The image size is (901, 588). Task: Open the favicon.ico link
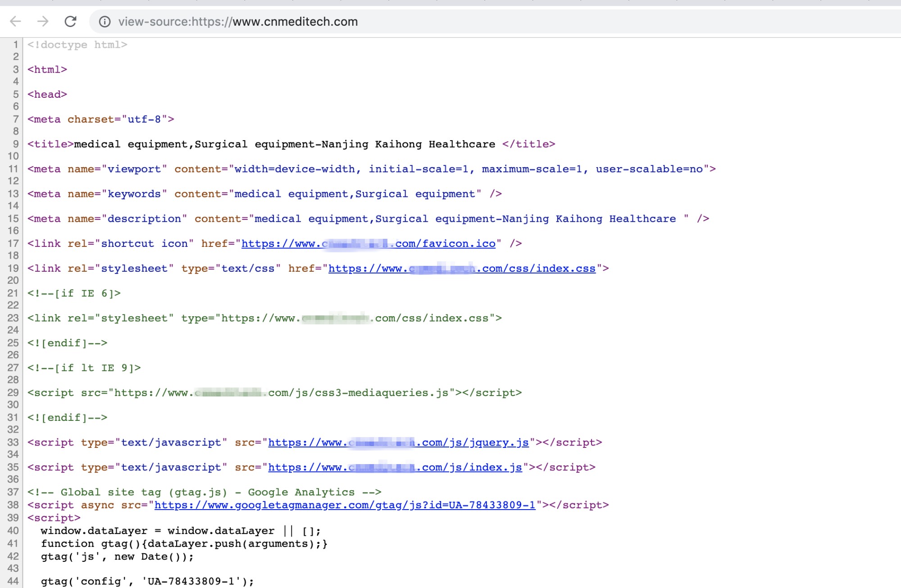(x=368, y=244)
